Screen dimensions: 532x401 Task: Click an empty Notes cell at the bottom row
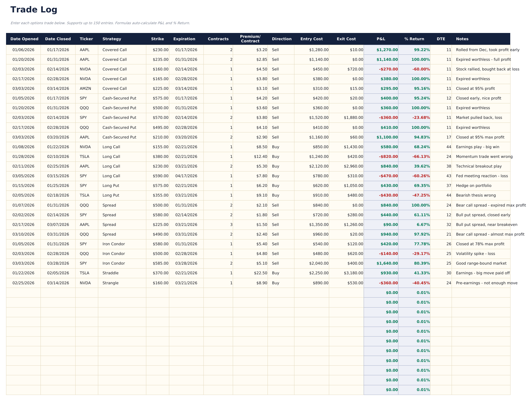coord(481,390)
